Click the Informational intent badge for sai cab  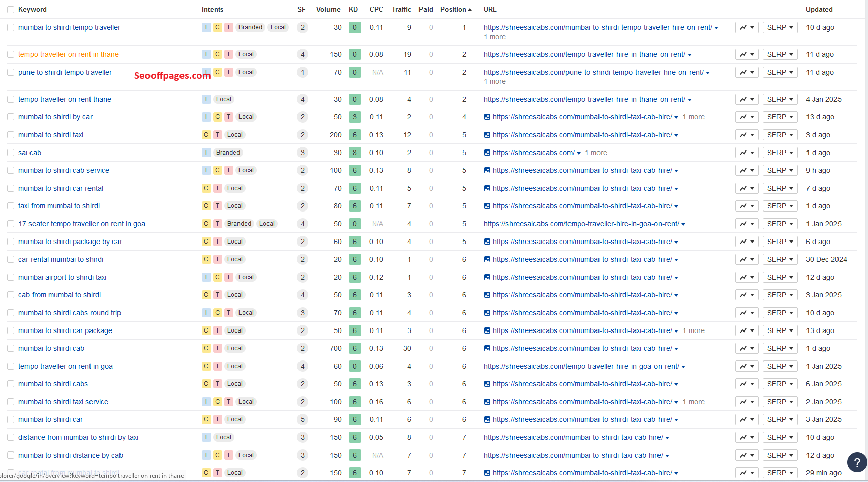tap(206, 153)
